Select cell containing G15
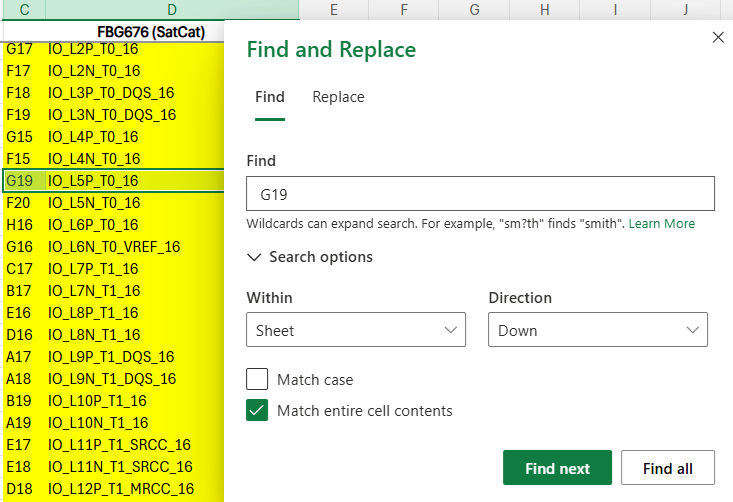The width and height of the screenshot is (733, 502). 24,136
